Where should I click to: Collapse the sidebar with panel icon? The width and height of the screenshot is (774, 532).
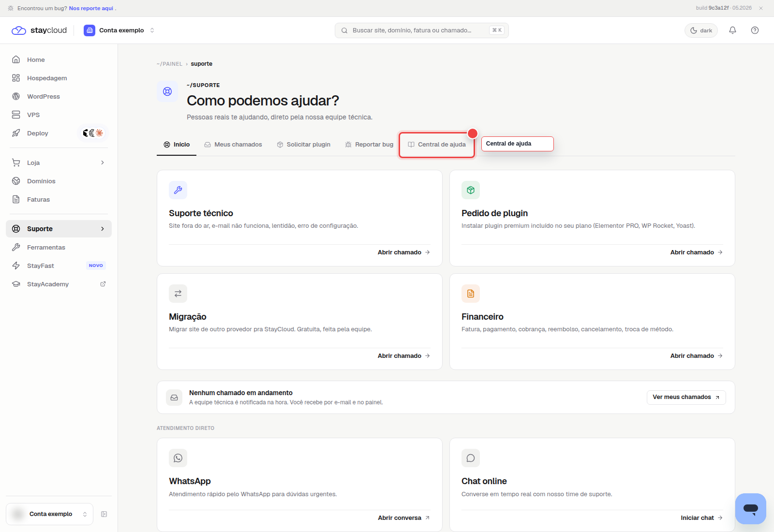104,514
